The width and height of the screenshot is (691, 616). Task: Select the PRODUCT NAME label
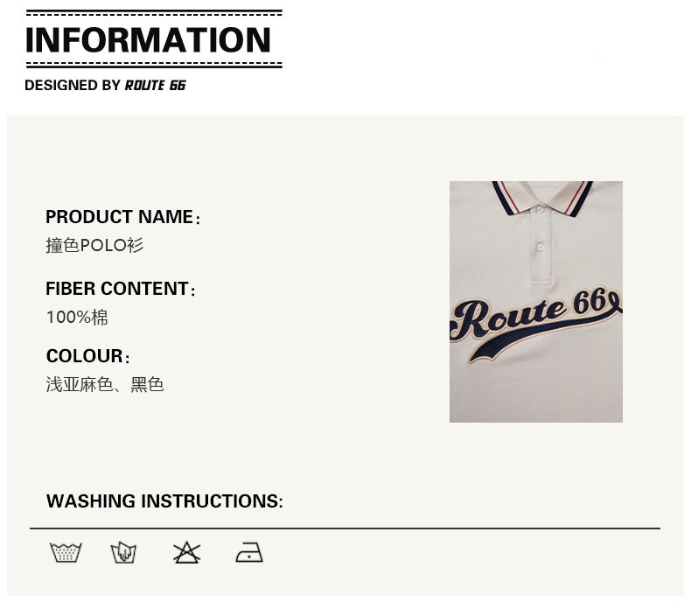(x=120, y=217)
